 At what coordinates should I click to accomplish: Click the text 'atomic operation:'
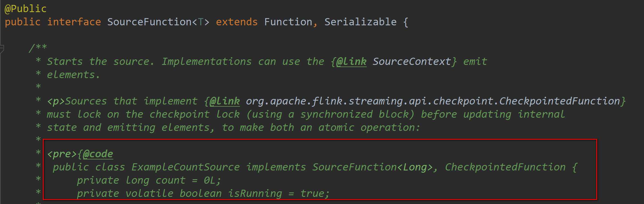pyautogui.click(x=369, y=128)
